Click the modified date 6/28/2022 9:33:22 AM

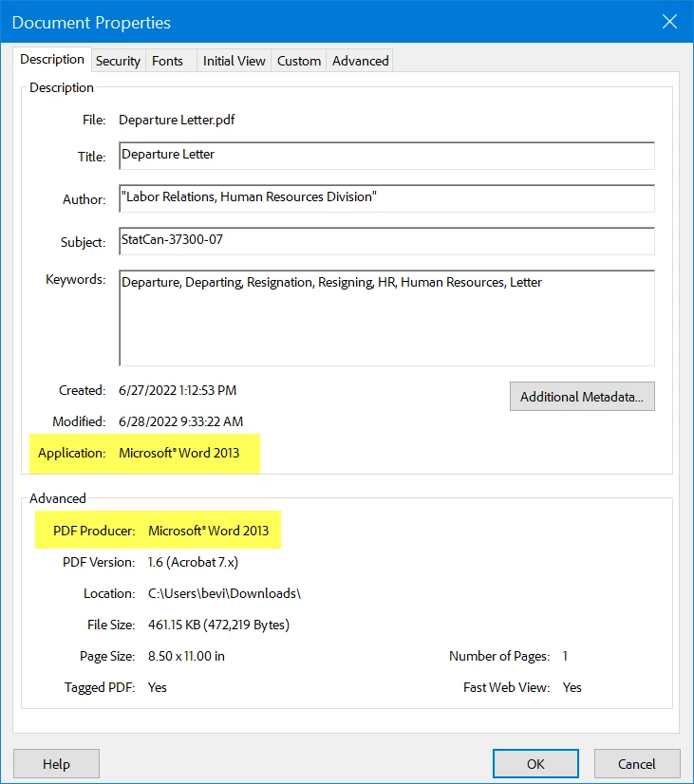(x=180, y=421)
